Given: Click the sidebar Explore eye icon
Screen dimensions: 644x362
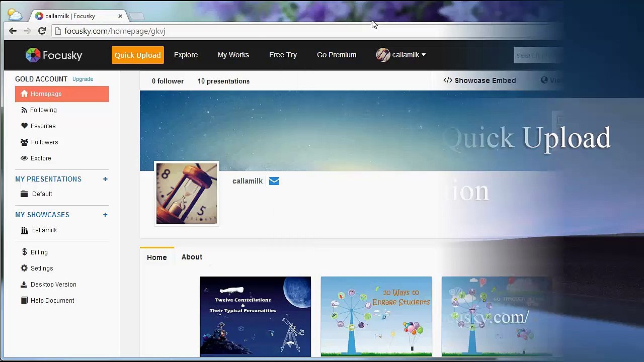Looking at the screenshot, I should [x=24, y=158].
